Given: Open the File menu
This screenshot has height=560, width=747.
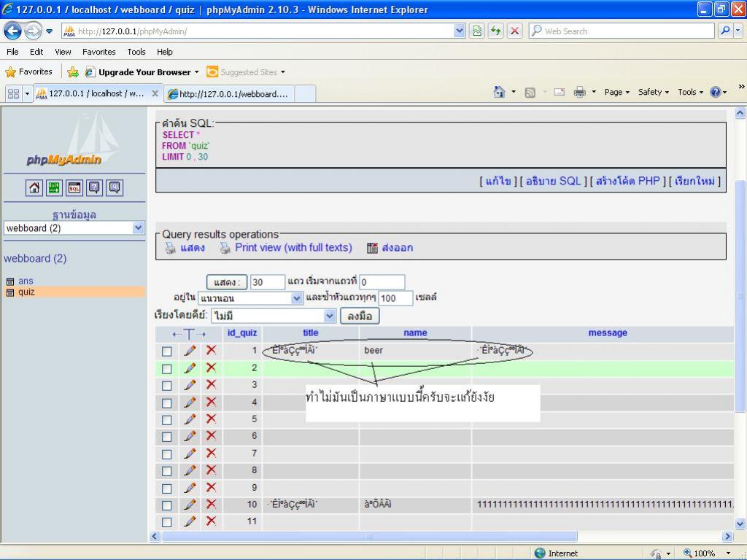Looking at the screenshot, I should (x=12, y=52).
